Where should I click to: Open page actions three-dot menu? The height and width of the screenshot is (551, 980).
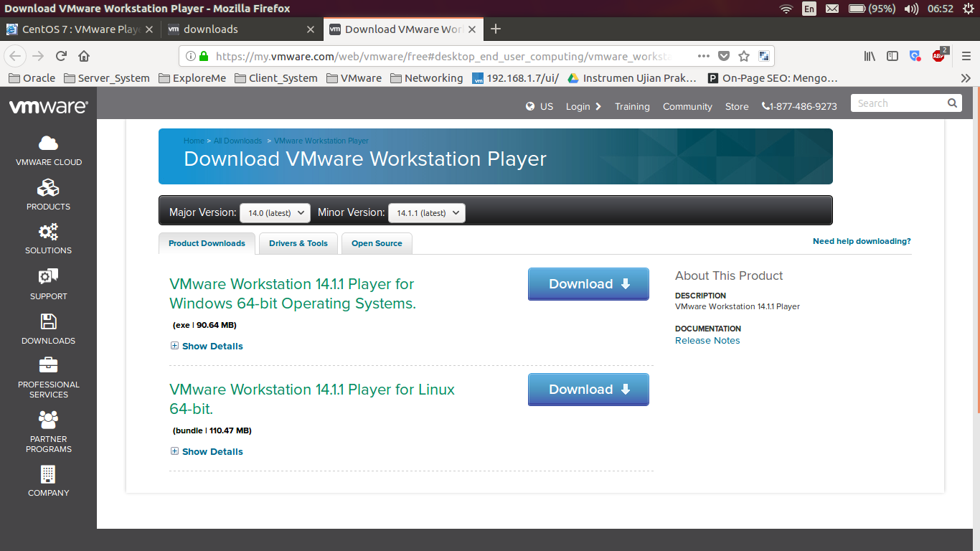pos(704,56)
